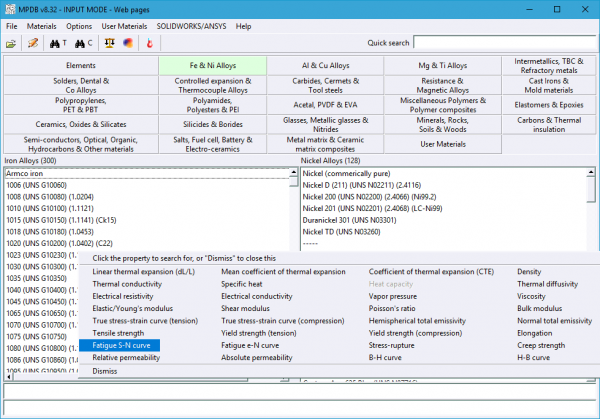
Task: Select Nickel 200 (UNS N02200) alloy
Action: [444, 197]
